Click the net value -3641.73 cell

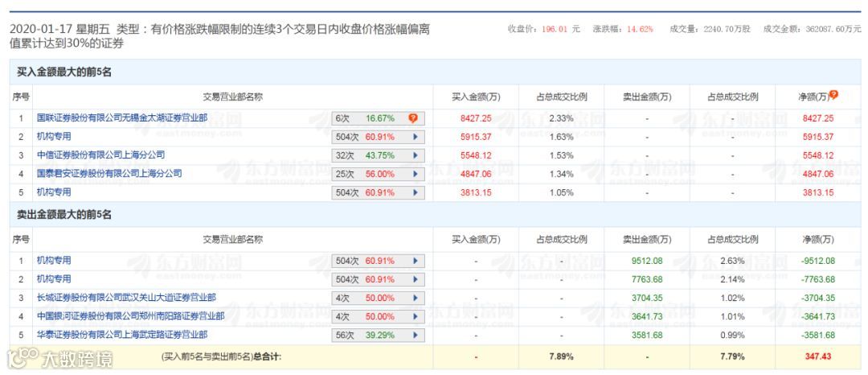pyautogui.click(x=817, y=317)
